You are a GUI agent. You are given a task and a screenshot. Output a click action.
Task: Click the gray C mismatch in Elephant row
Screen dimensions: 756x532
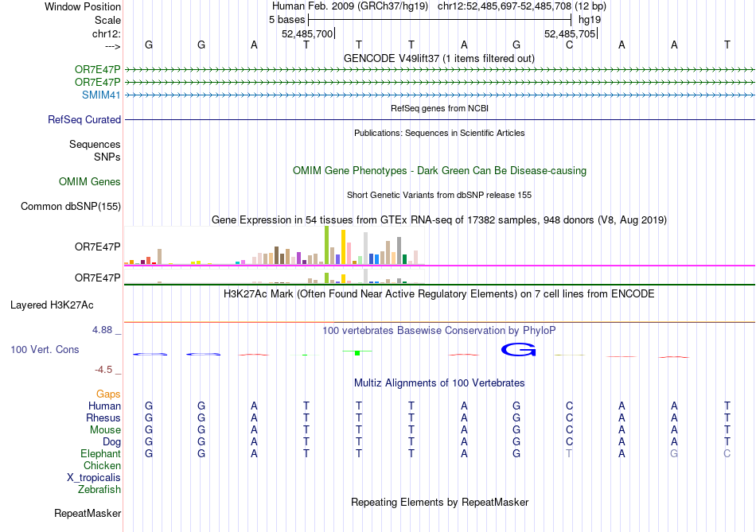click(727, 453)
